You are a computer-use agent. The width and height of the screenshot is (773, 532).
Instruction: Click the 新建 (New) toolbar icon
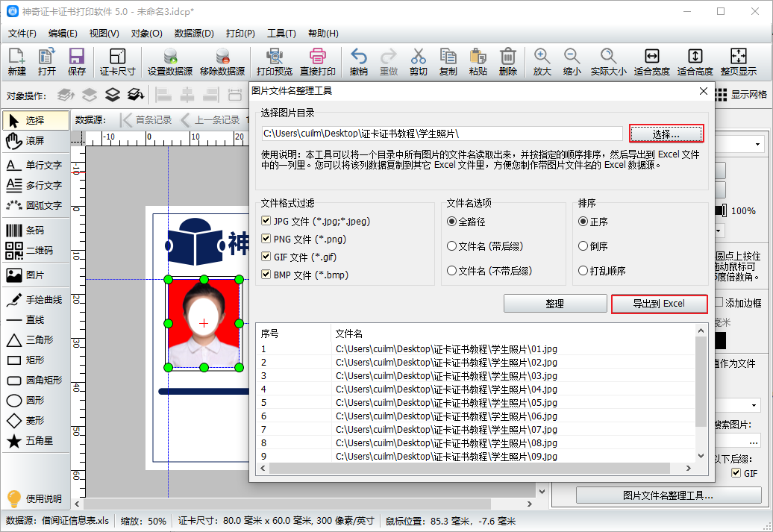pos(16,62)
